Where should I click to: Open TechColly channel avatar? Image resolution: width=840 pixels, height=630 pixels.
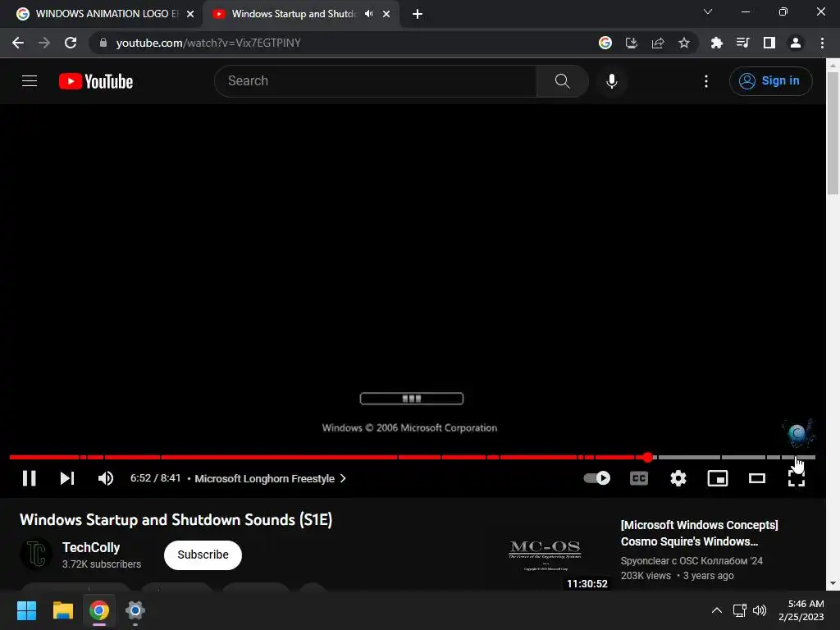point(36,554)
